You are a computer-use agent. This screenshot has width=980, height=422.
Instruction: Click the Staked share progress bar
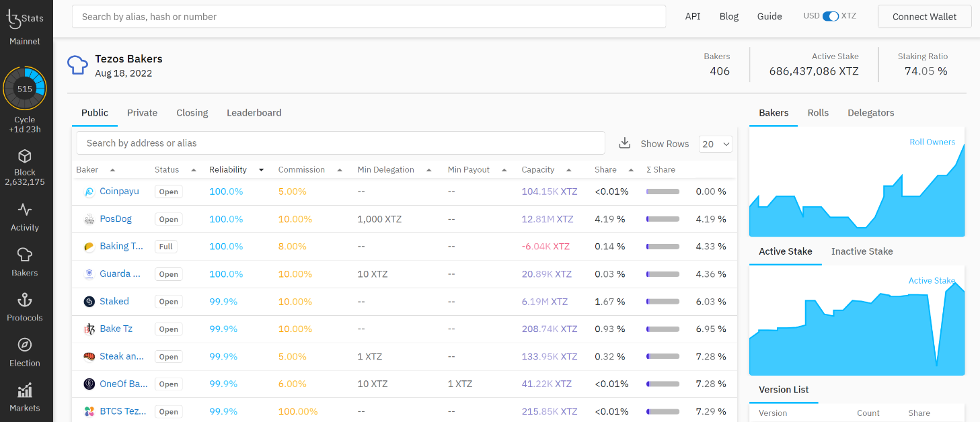pos(663,302)
